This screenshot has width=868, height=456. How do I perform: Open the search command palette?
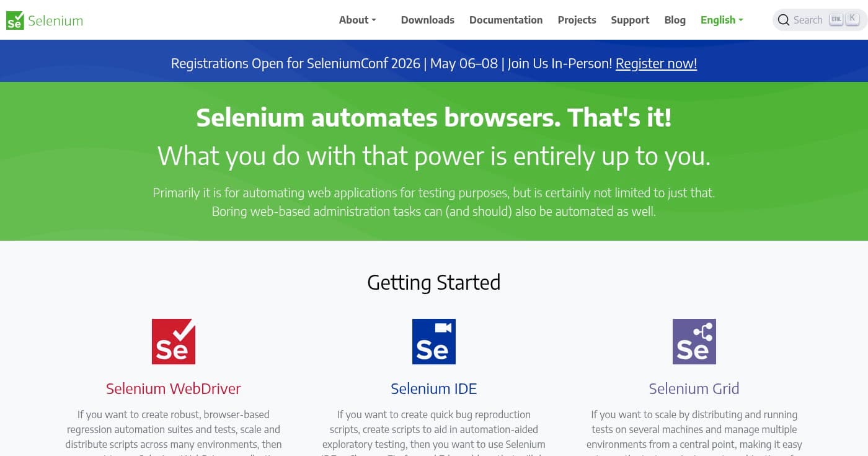[x=819, y=20]
